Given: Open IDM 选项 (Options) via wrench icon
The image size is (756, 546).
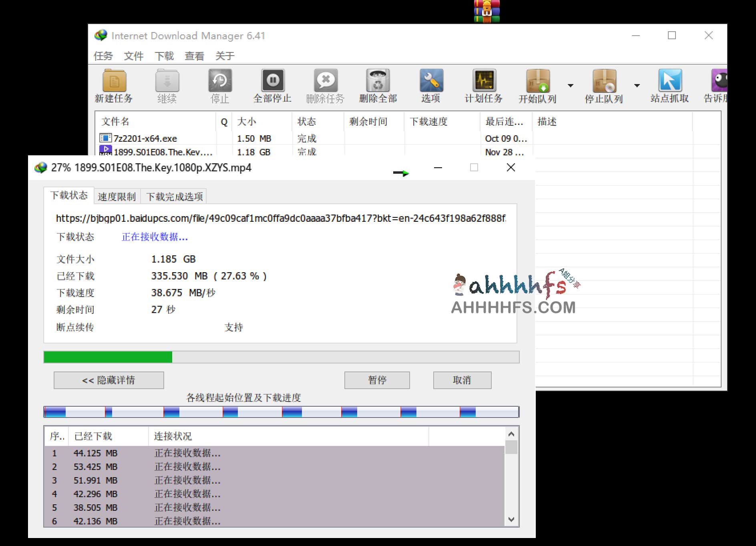Looking at the screenshot, I should click(431, 85).
